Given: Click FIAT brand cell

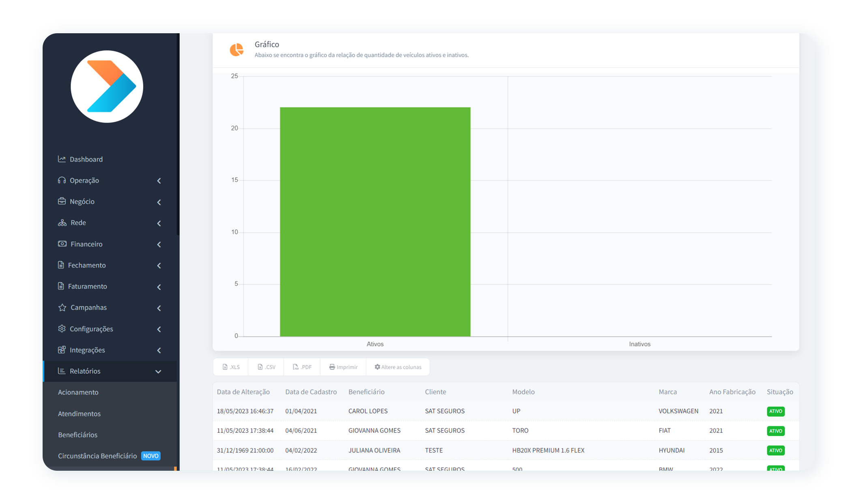Looking at the screenshot, I should point(665,430).
